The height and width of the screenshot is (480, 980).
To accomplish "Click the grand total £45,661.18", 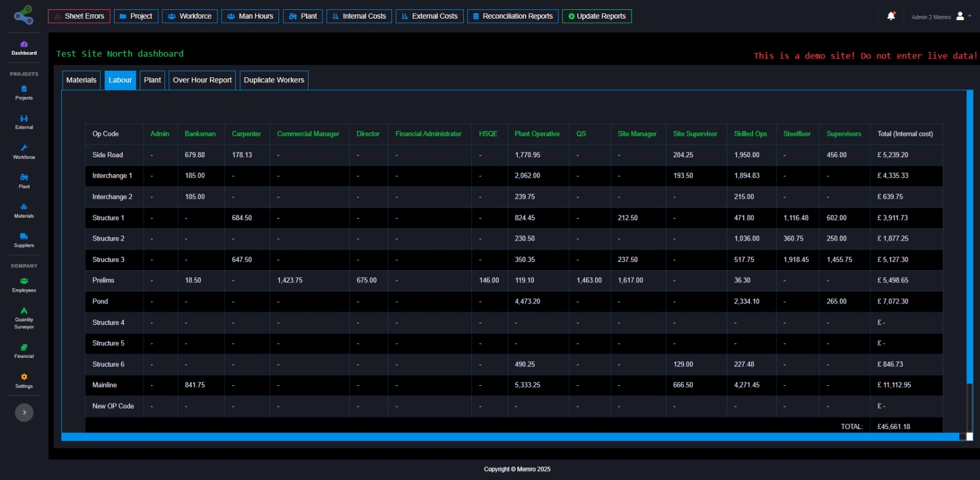I will coord(893,427).
